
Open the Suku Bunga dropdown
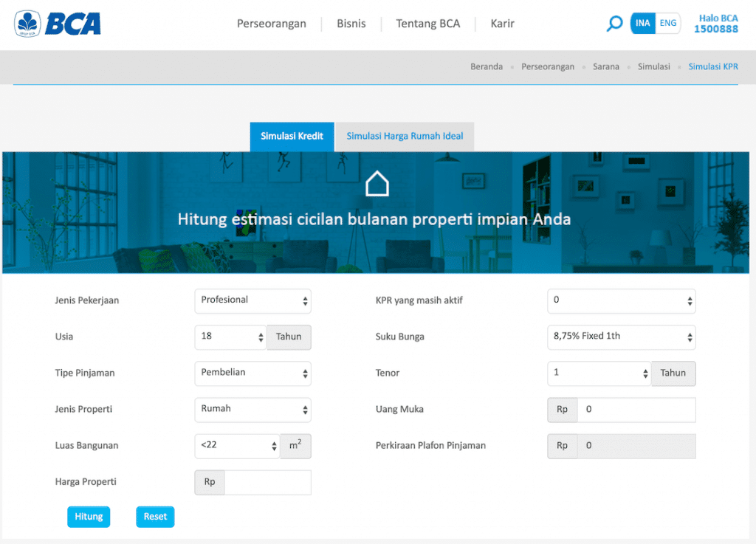[x=621, y=337]
